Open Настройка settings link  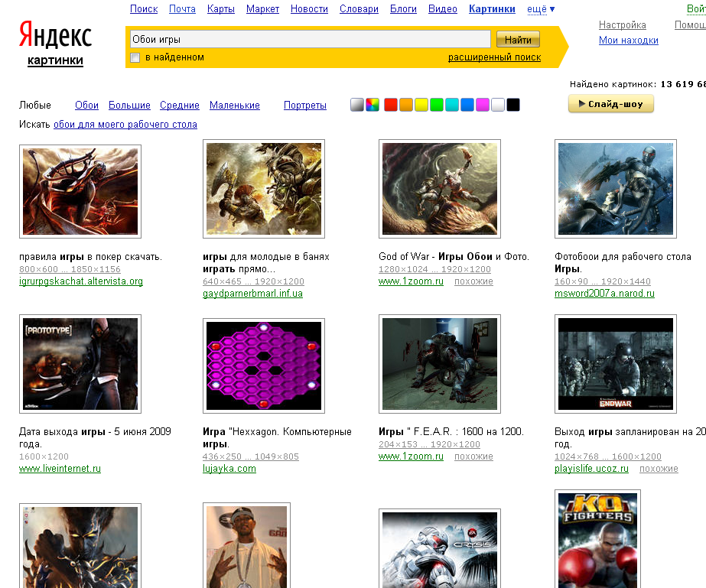click(x=623, y=24)
